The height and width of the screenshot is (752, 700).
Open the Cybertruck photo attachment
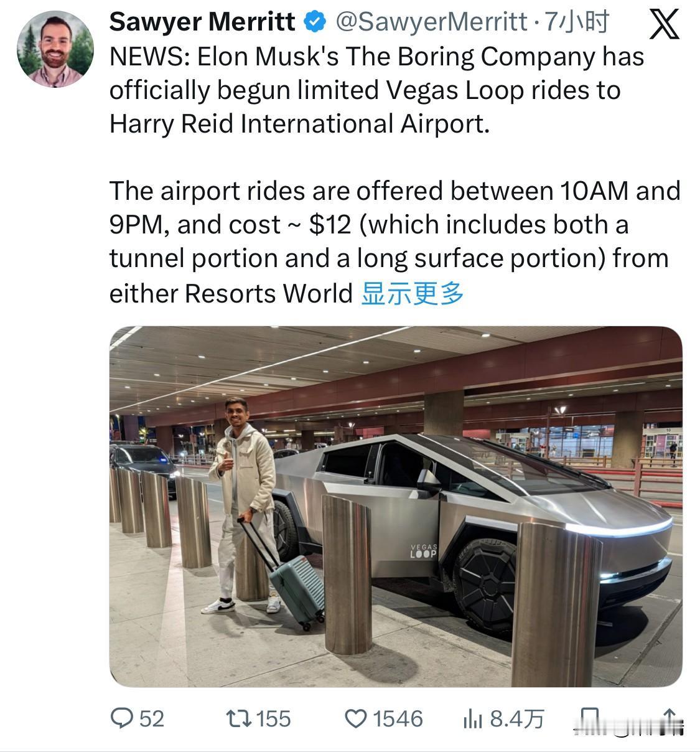point(396,505)
